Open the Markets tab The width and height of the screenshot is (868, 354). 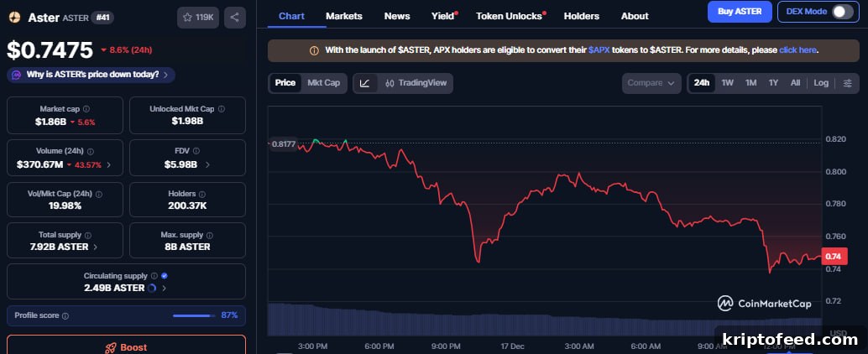[x=344, y=16]
